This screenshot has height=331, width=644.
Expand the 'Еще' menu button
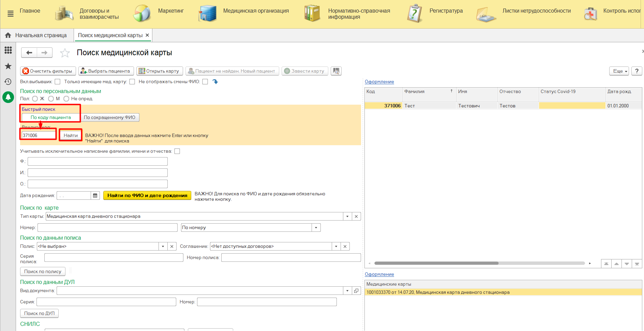tap(619, 71)
